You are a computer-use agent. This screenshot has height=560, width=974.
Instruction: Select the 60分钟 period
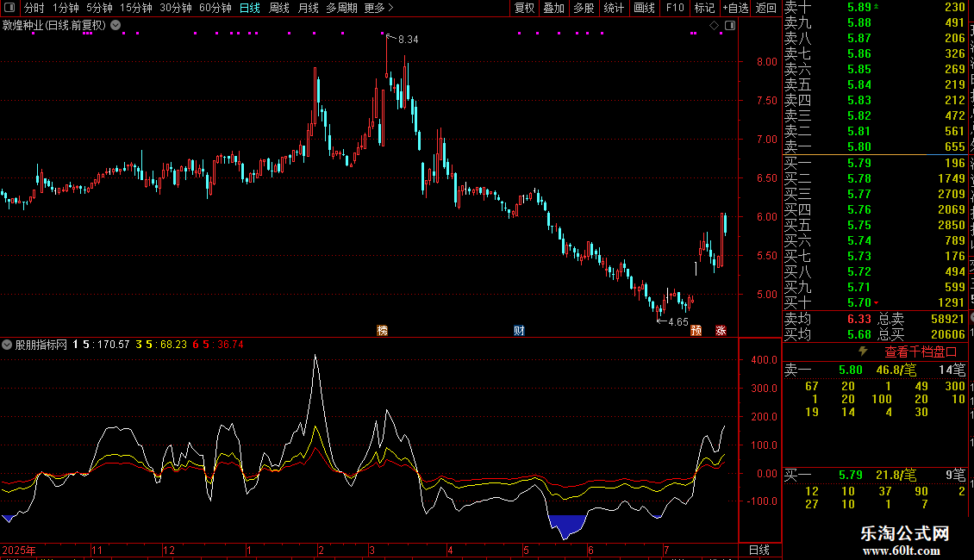(x=215, y=8)
